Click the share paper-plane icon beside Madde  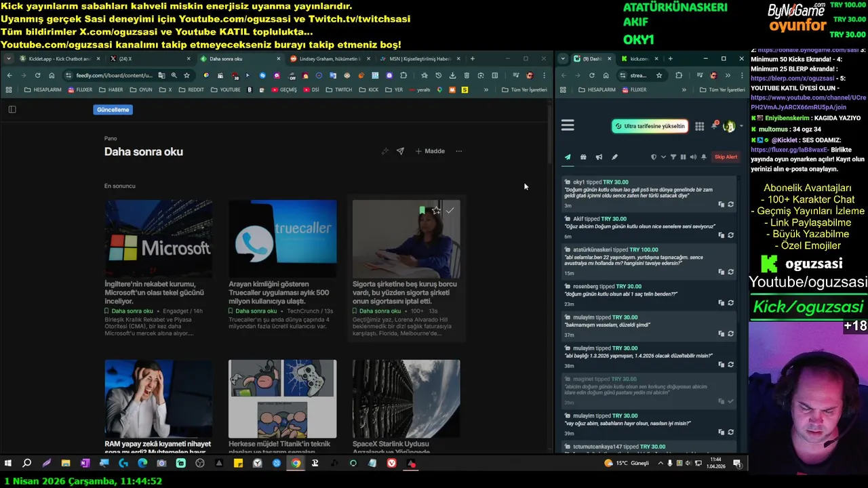click(400, 151)
